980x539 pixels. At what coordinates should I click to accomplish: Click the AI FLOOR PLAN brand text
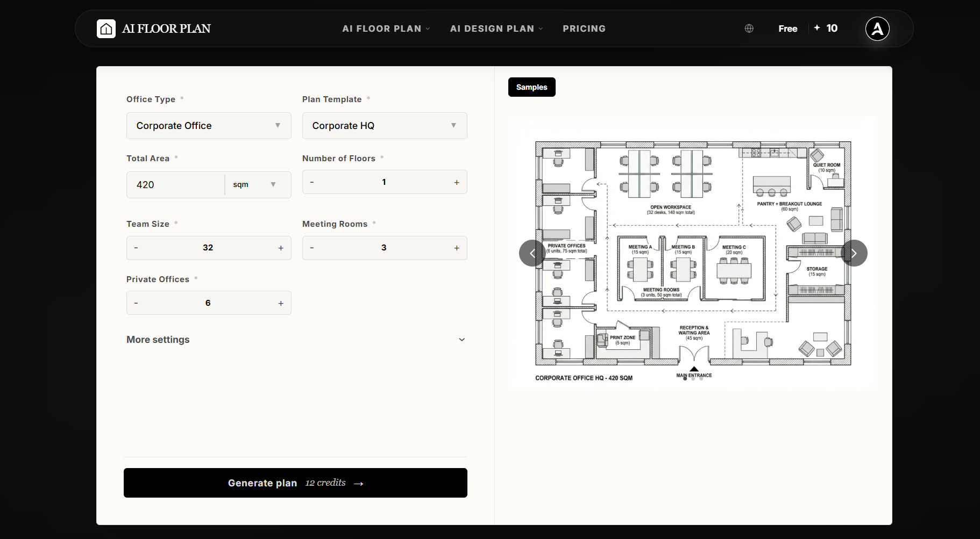[x=166, y=28]
